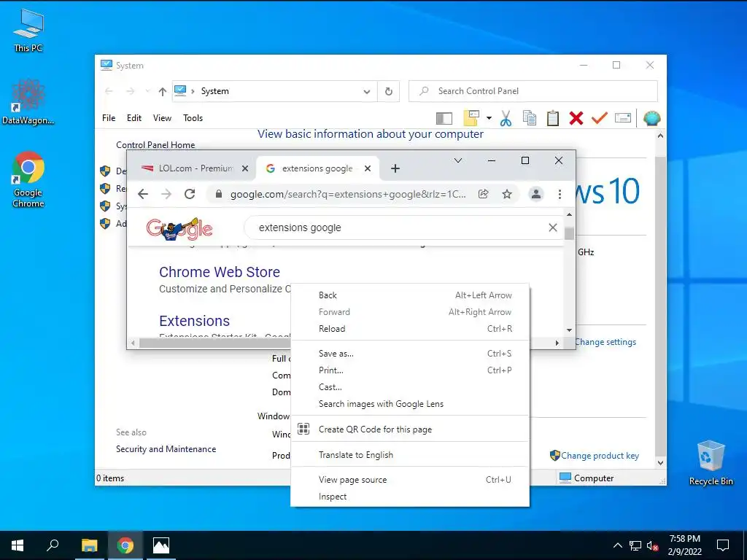747x560 pixels.
Task: Click the clipboard Paste icon in System toolbar
Action: 553,118
